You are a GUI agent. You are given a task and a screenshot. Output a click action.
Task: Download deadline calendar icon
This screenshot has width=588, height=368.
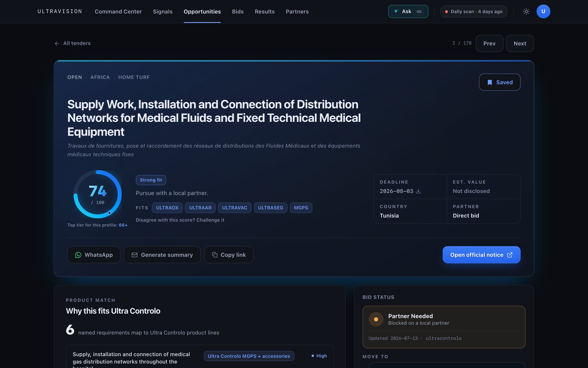[x=418, y=191]
